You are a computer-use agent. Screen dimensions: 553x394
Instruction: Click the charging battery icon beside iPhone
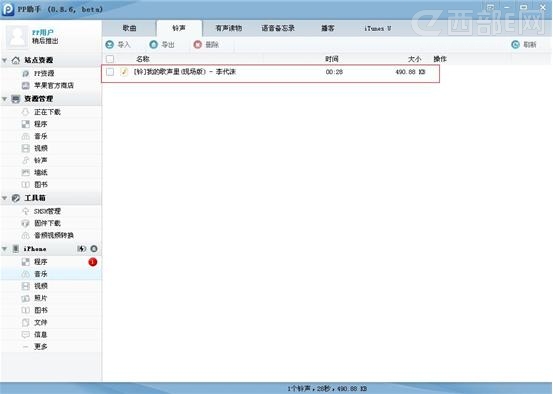pyautogui.click(x=81, y=249)
